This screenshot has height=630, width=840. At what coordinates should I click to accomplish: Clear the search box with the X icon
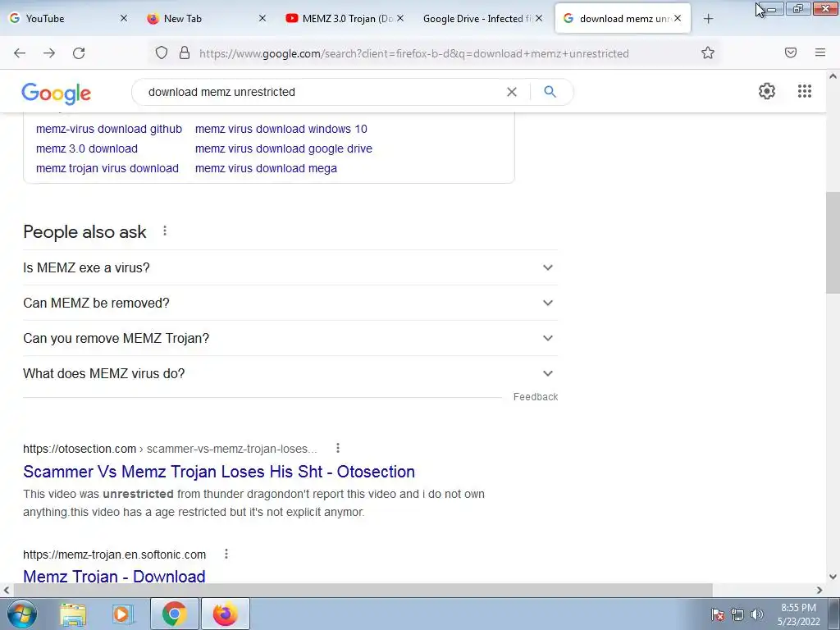(x=512, y=92)
